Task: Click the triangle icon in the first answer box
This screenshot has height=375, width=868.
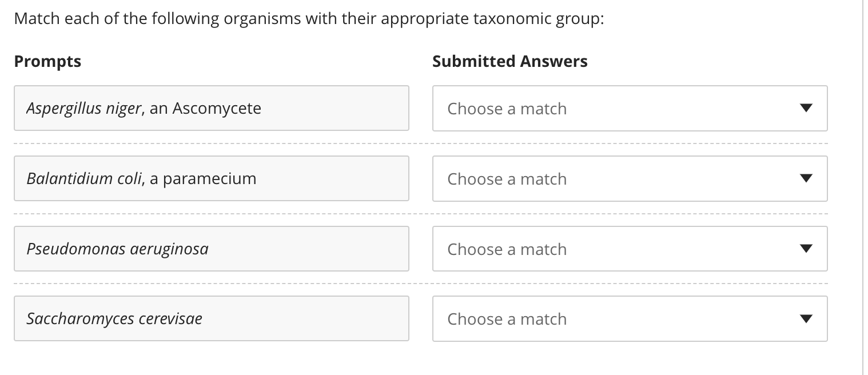Action: [806, 108]
